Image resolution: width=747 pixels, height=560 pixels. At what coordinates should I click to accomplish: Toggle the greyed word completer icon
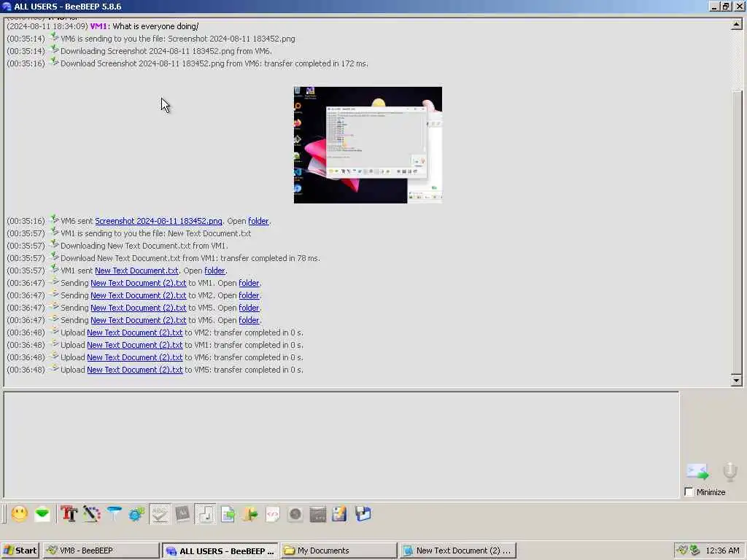(182, 514)
